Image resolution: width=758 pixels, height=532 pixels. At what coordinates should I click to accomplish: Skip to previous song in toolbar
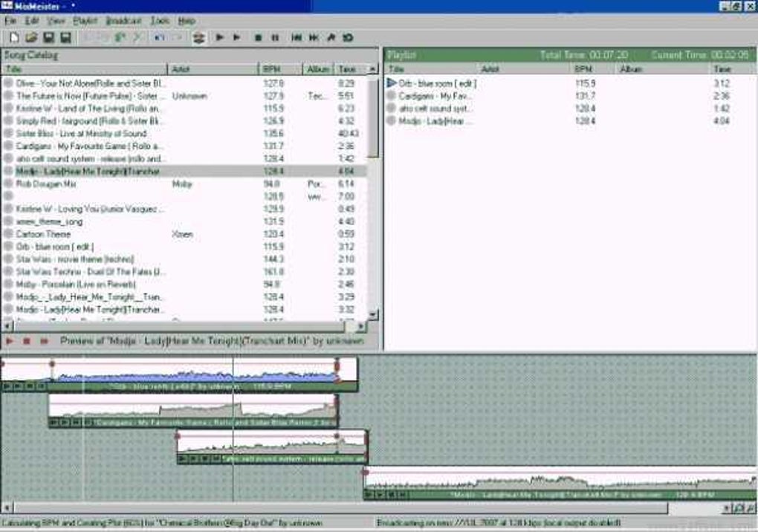click(x=297, y=38)
